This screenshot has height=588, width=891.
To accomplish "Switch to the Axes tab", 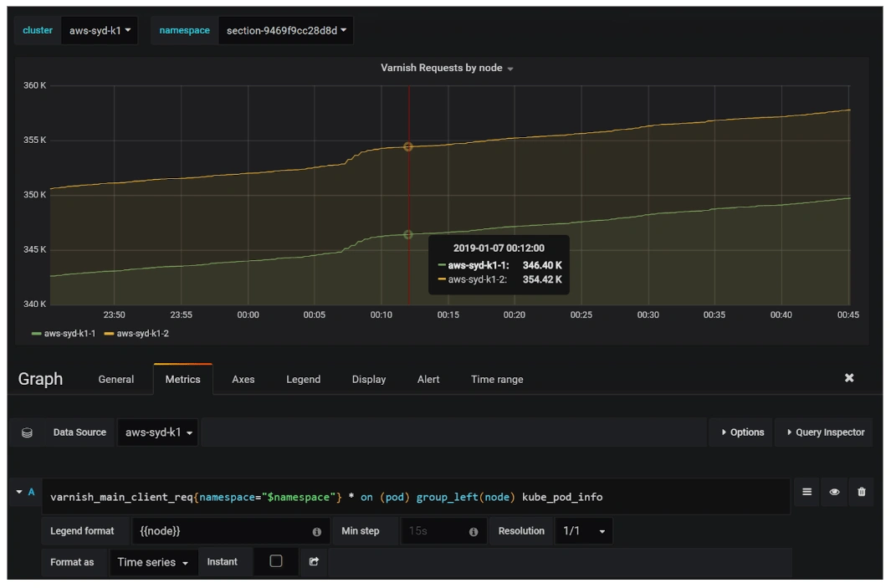I will click(243, 380).
